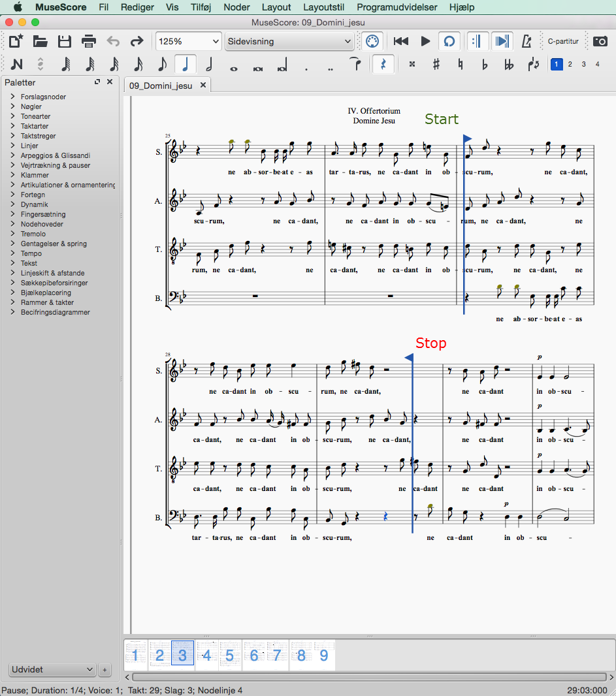Select the half note duration
Image resolution: width=616 pixels, height=696 pixels.
(x=209, y=65)
